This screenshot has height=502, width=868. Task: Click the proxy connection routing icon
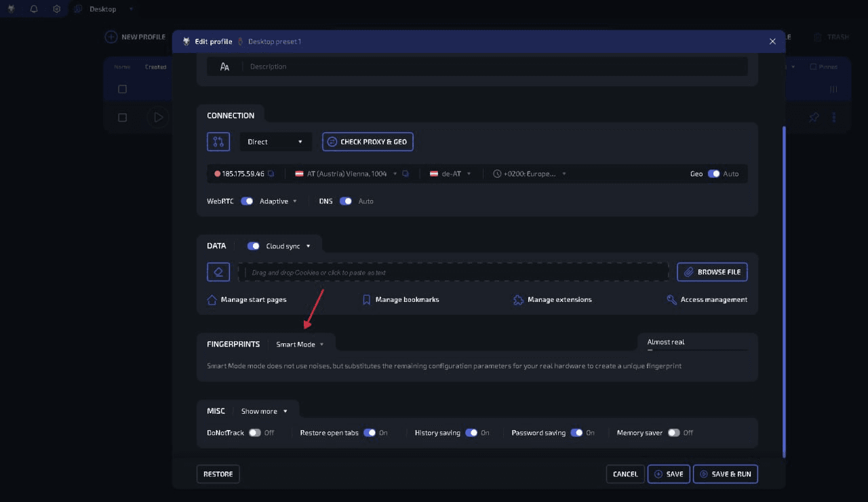pos(218,142)
